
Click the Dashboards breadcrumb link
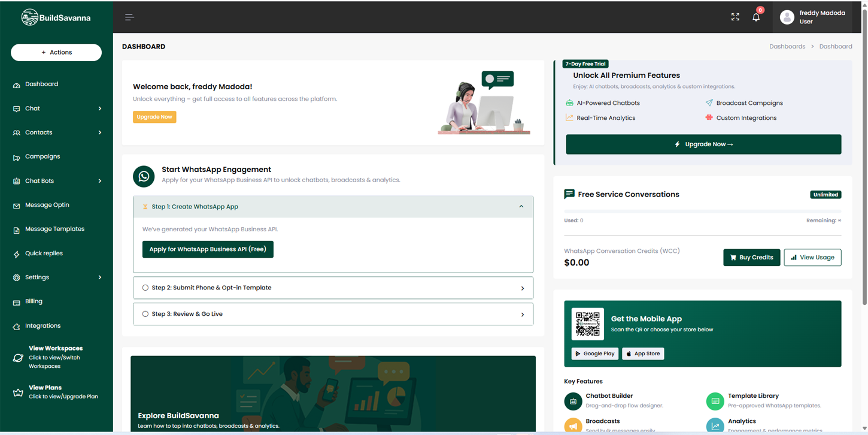(787, 47)
